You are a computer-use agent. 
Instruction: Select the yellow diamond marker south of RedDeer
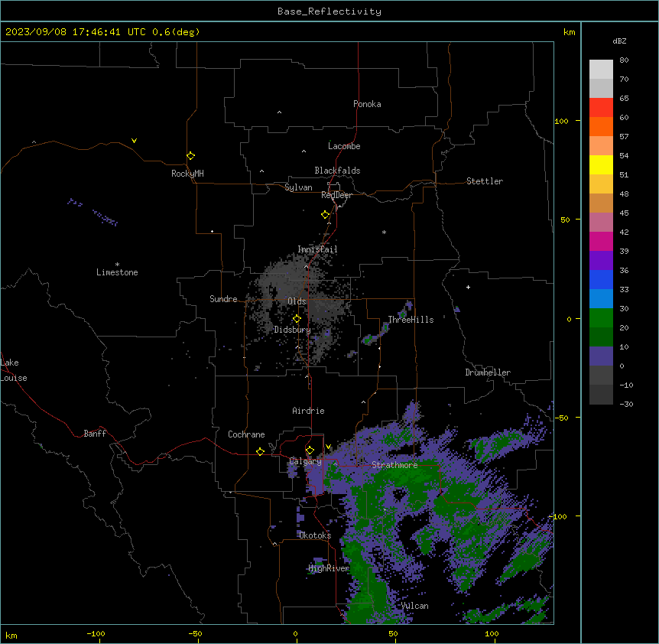pyautogui.click(x=325, y=214)
